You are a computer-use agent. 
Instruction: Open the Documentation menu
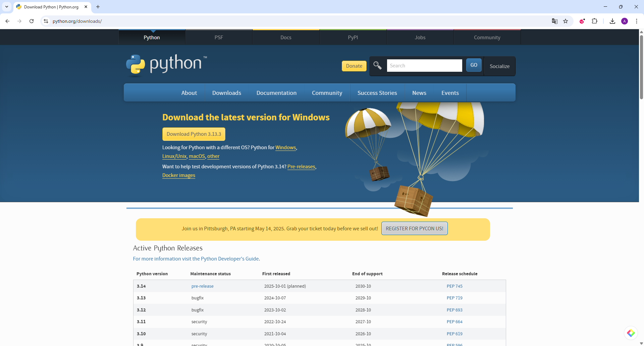276,93
